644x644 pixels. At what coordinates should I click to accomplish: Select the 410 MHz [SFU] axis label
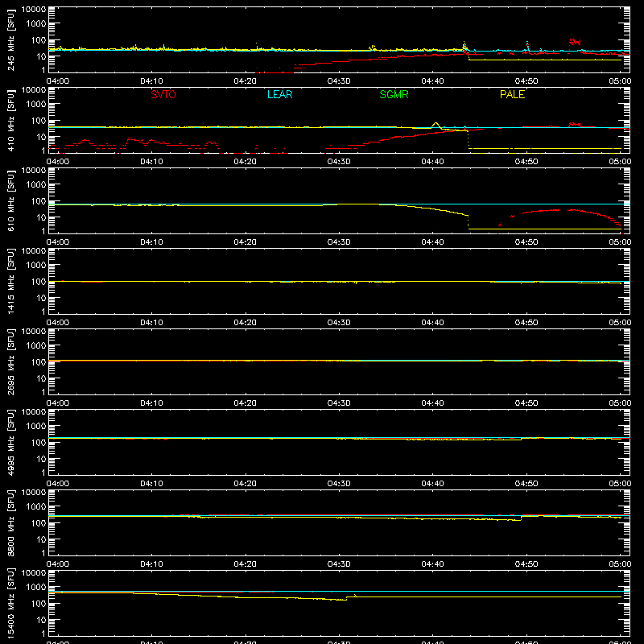coord(10,120)
